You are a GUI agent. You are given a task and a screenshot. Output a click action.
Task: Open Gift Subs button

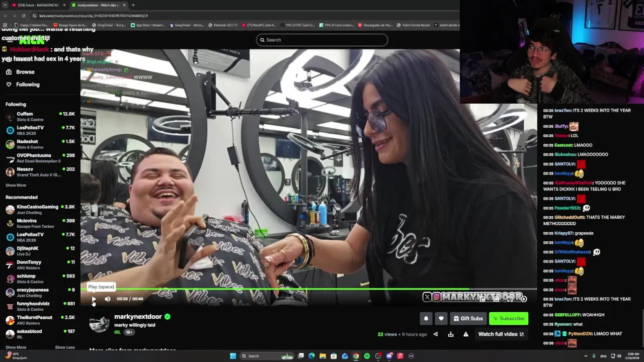tap(468, 318)
